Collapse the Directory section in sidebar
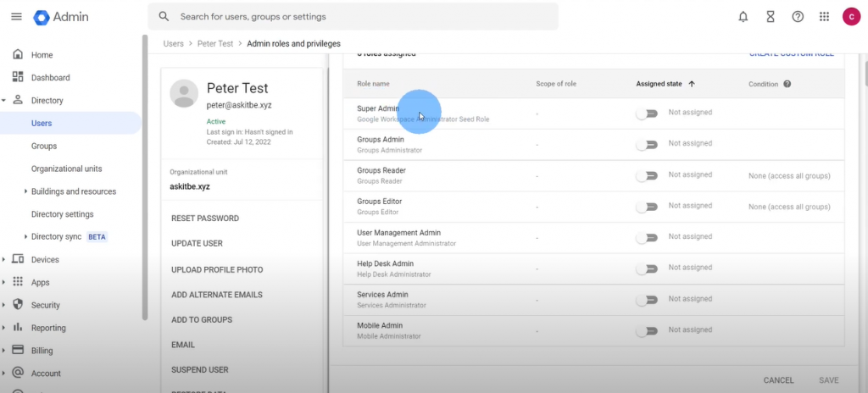This screenshot has height=393, width=868. click(x=5, y=101)
